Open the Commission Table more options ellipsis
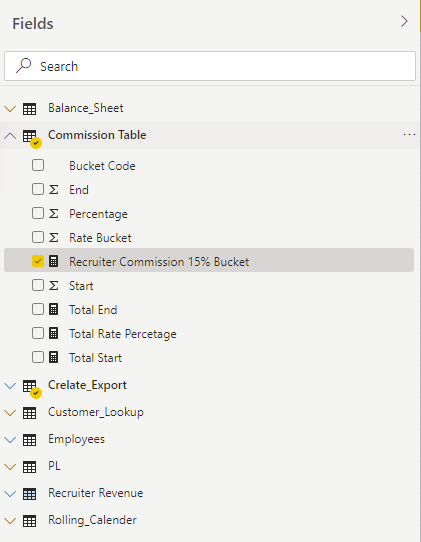 pos(409,134)
